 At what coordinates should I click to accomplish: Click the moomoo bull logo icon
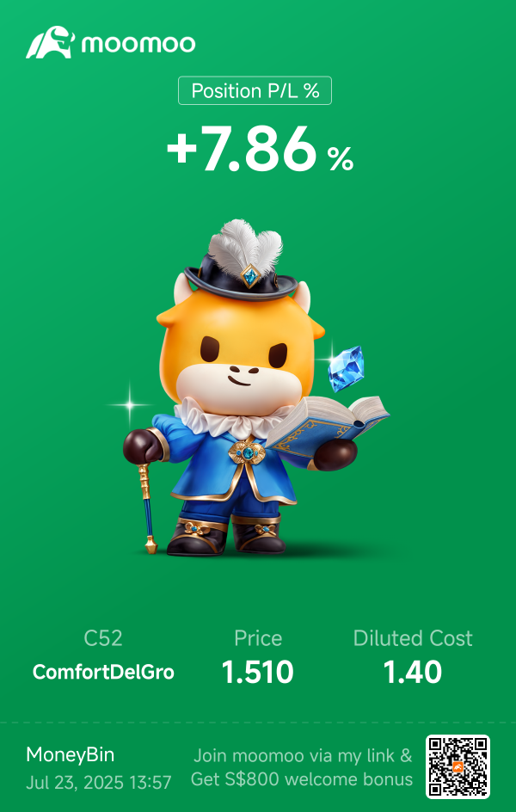[x=50, y=42]
